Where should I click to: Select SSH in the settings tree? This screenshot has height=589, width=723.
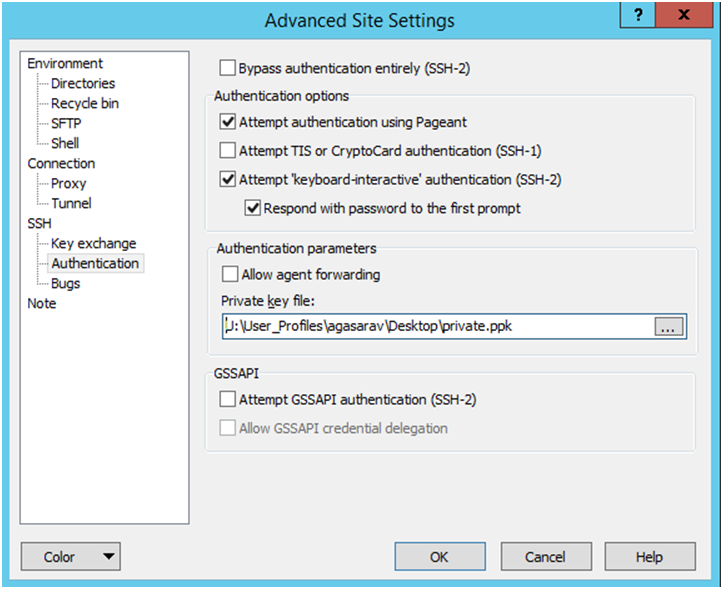point(39,223)
